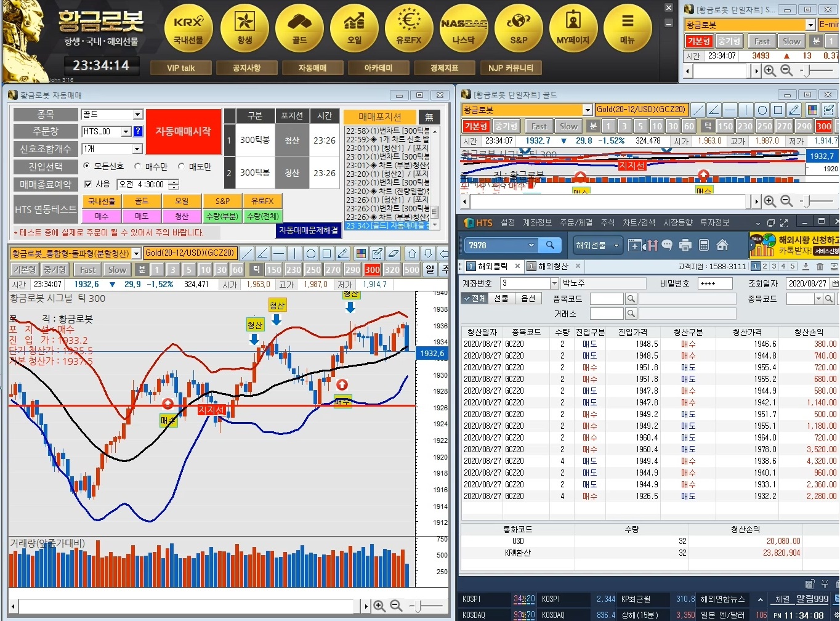Click the VIP talk button
The height and width of the screenshot is (621, 840).
tap(181, 68)
